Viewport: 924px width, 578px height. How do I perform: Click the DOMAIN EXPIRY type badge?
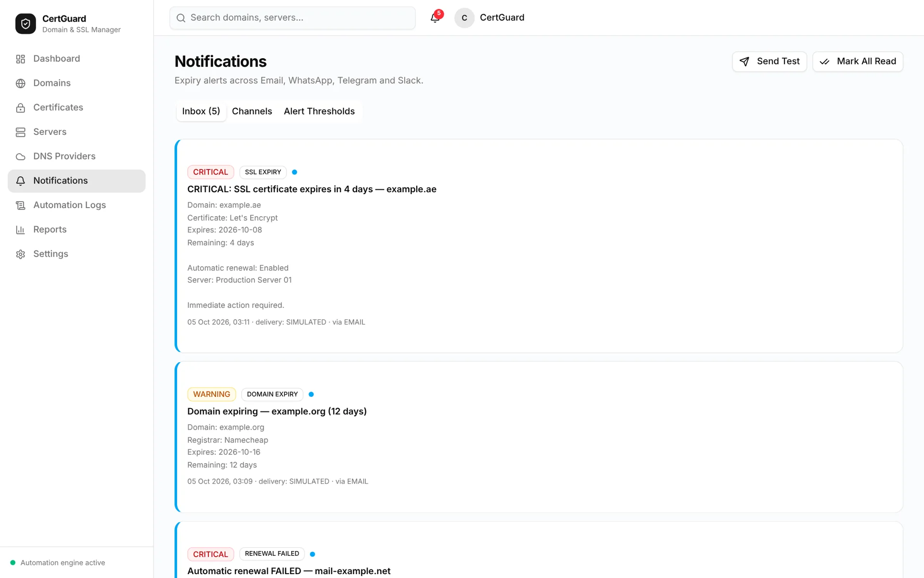click(x=272, y=394)
